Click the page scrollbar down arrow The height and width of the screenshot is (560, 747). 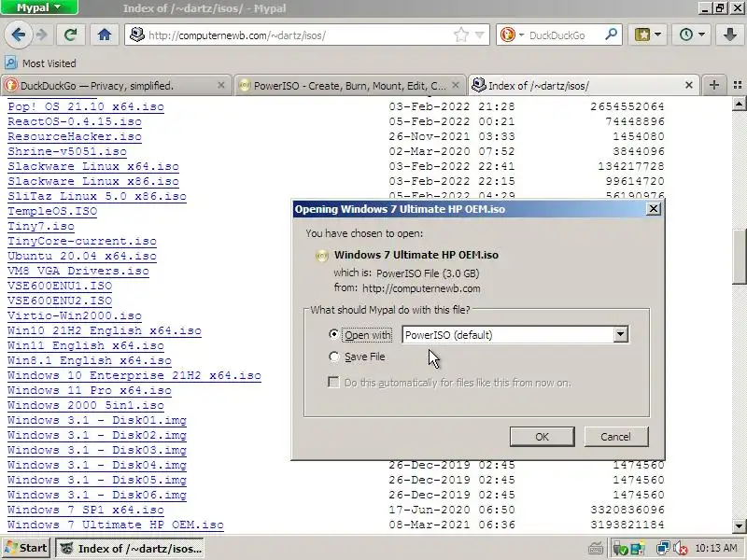tap(740, 526)
